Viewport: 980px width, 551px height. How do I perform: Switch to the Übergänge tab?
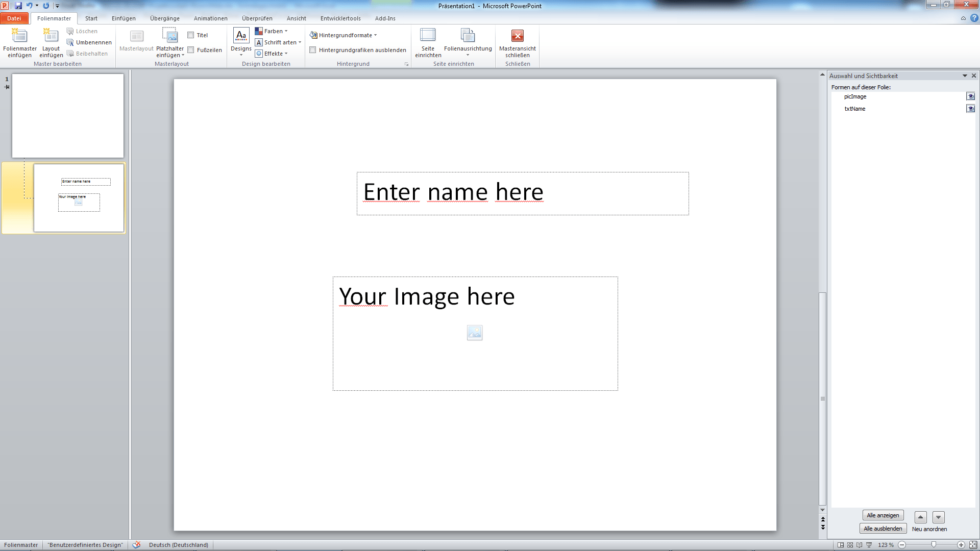165,18
